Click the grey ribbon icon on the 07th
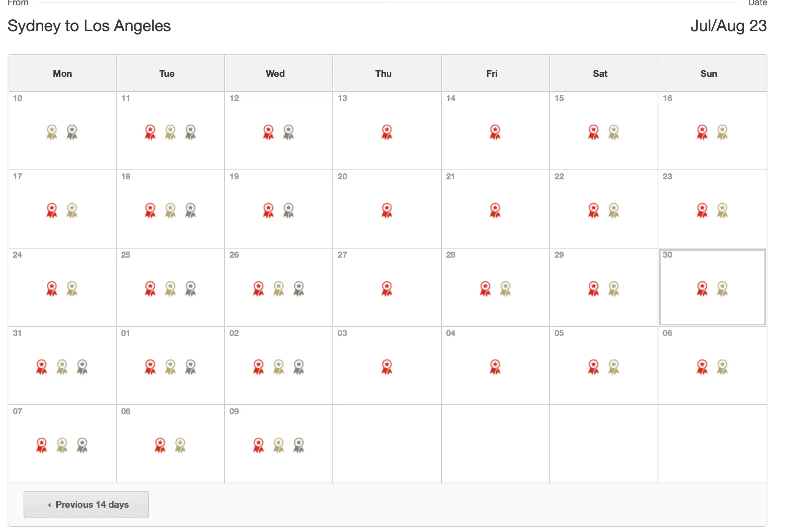Viewport: 794px width, 532px height. pos(82,445)
